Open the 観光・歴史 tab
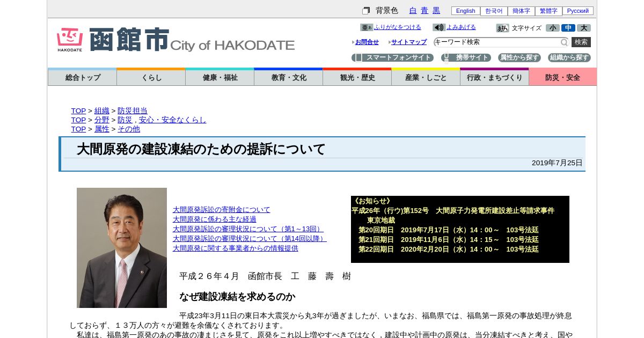 (357, 77)
